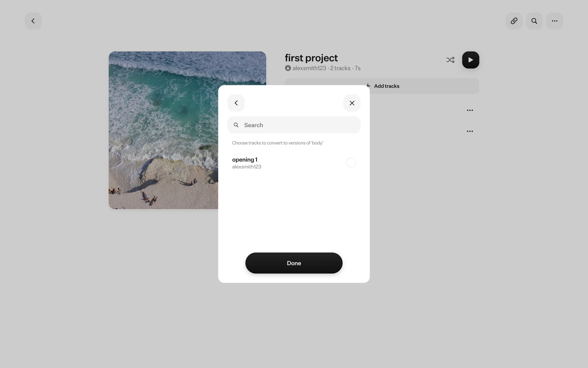Viewport: 588px width, 368px height.
Task: Copy the project link with the chain icon
Action: click(x=514, y=21)
